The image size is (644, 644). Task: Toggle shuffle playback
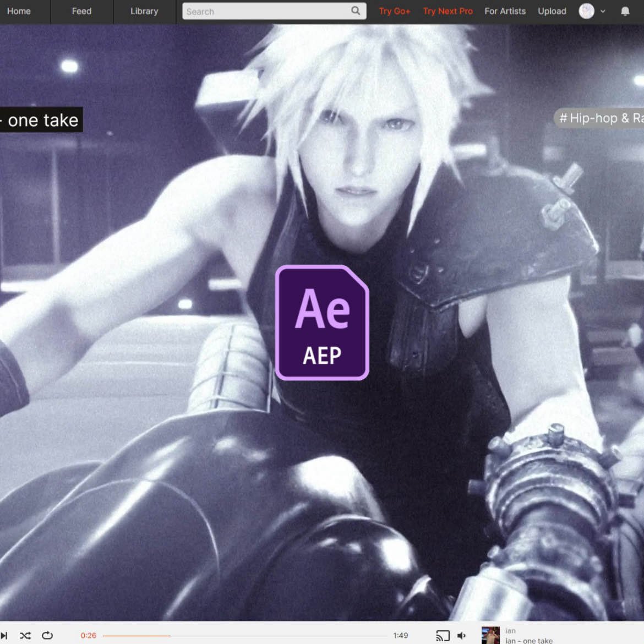point(25,635)
